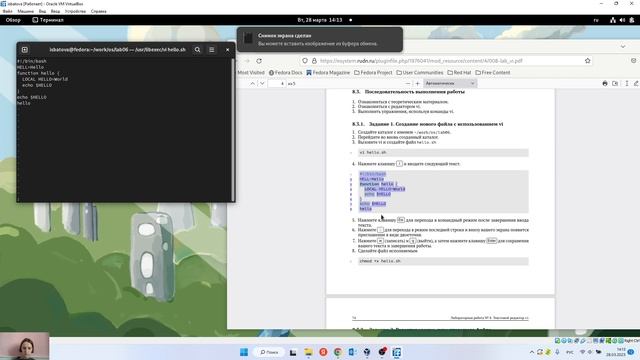Go to next PDF page
This screenshot has width=640, height=360.
coord(262,84)
